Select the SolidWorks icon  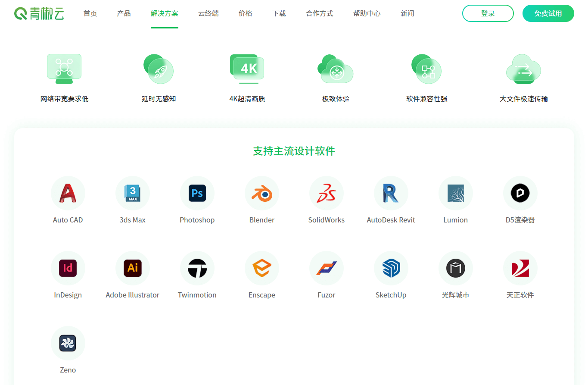(x=327, y=193)
